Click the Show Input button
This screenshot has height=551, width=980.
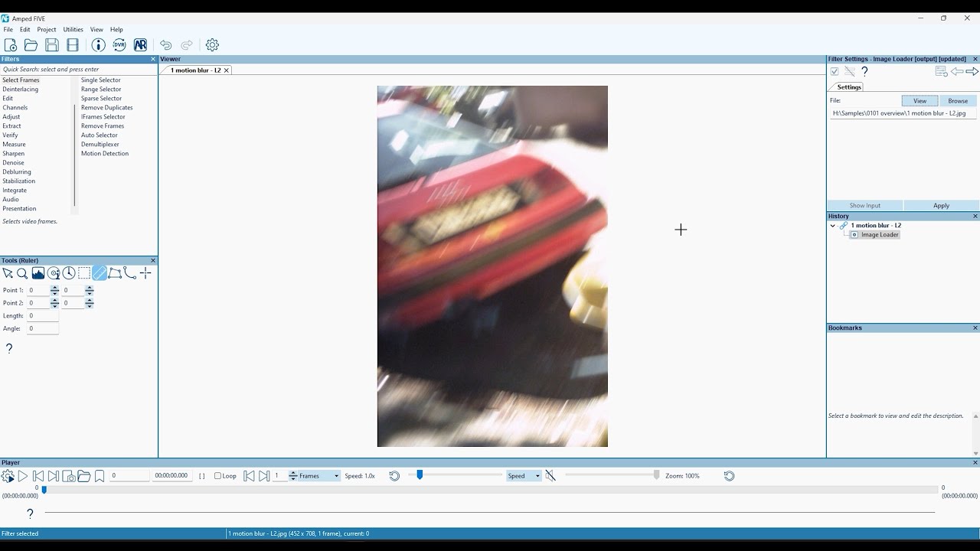point(865,206)
